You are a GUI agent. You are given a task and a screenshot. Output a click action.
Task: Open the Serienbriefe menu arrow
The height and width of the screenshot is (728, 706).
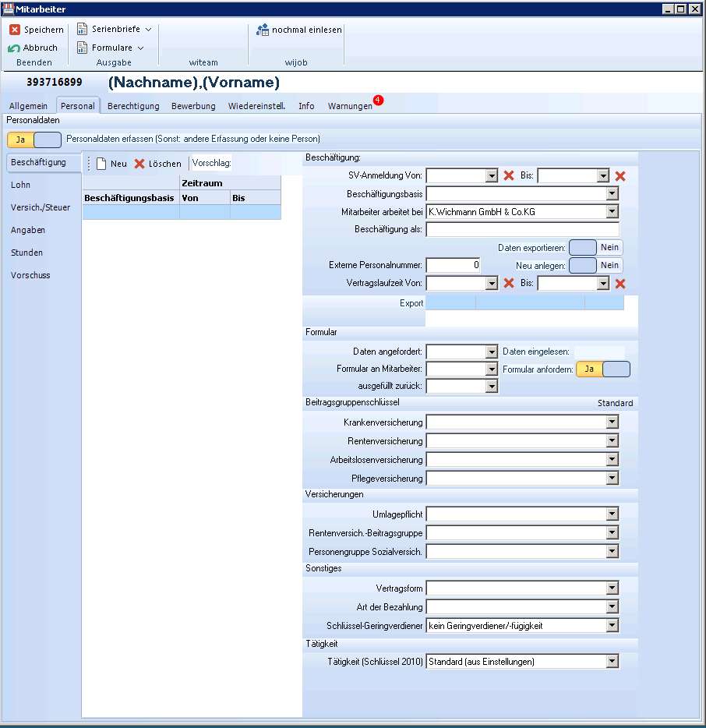point(149,30)
